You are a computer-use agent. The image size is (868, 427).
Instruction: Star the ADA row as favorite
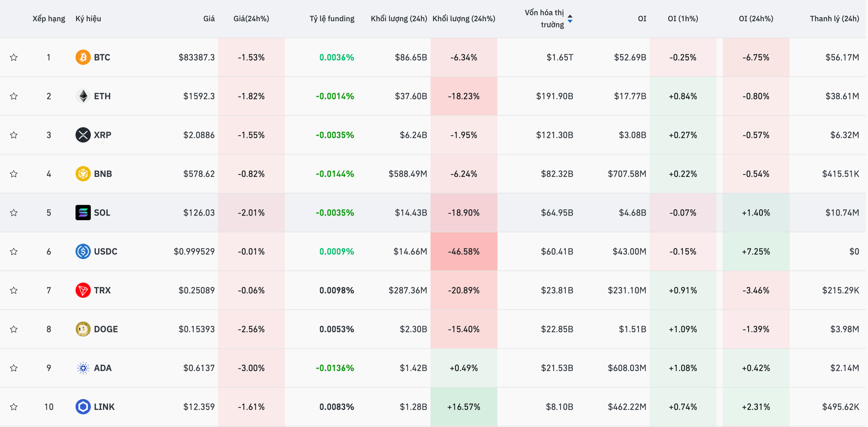pos(14,368)
